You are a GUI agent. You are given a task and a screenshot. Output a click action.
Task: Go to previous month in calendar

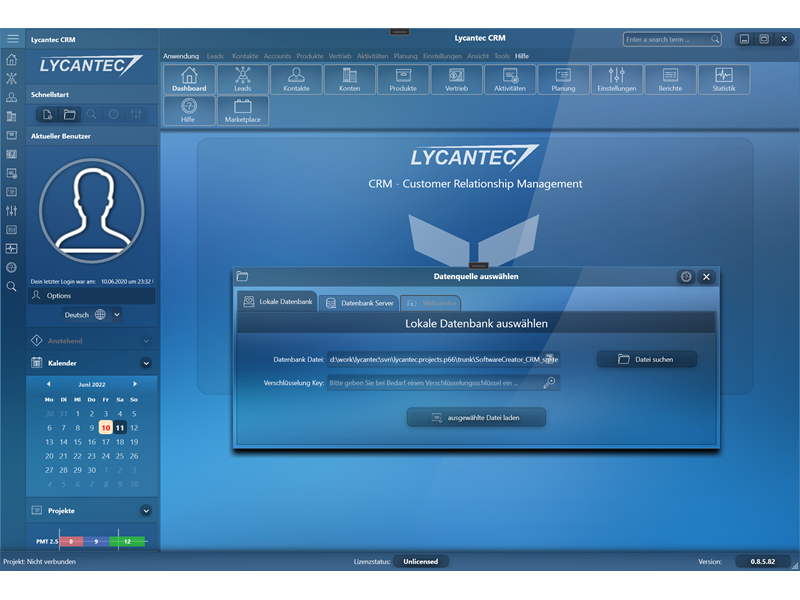coord(48,384)
